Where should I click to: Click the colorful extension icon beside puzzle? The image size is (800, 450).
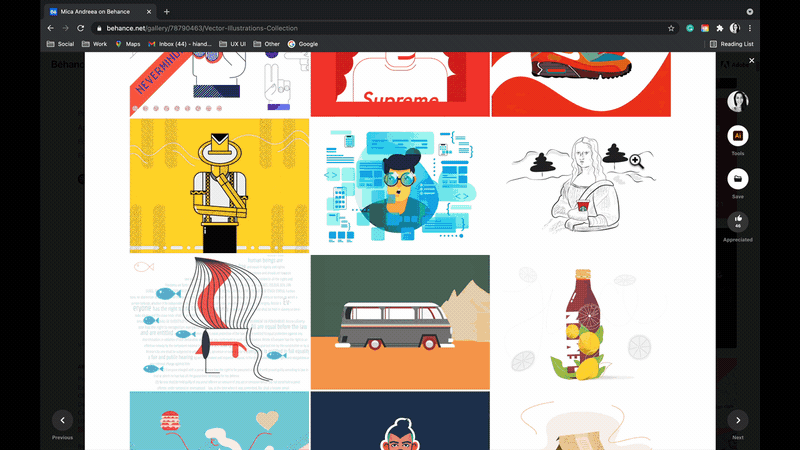(705, 28)
